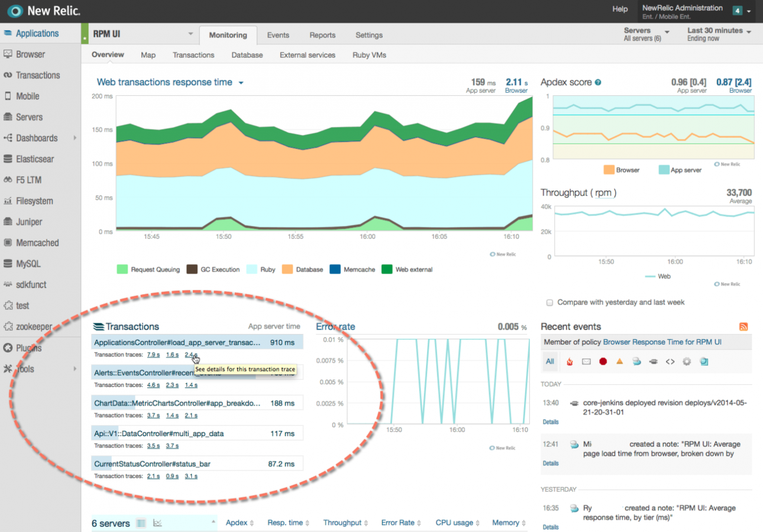Filter events by orange warning triangle
Screen dimensions: 763x532
619,362
